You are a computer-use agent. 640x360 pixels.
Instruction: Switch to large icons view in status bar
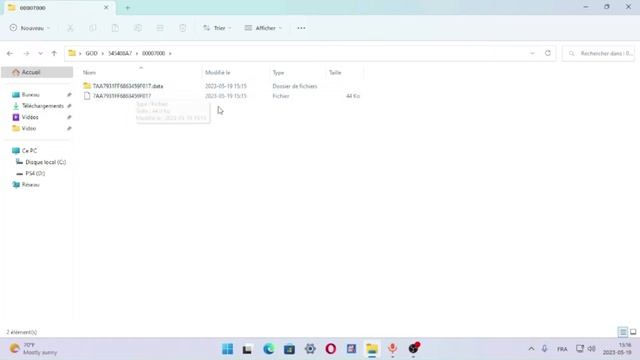pos(633,332)
